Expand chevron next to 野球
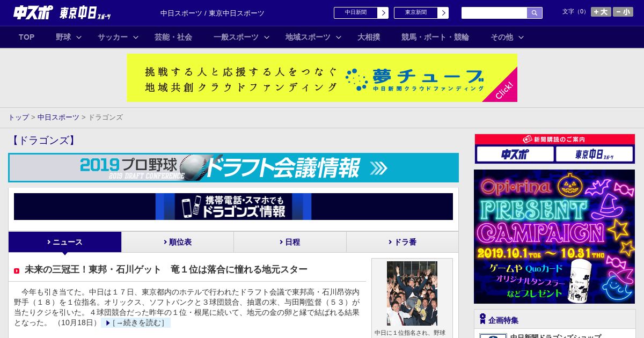Screen dimensions: 644x338 (79, 37)
